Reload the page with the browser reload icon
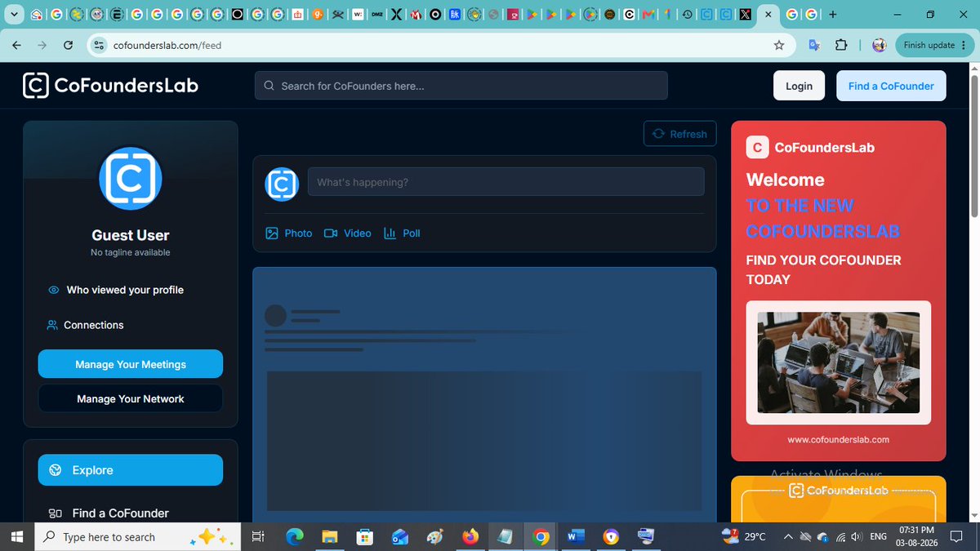Viewport: 980px width, 551px height. pyautogui.click(x=69, y=46)
